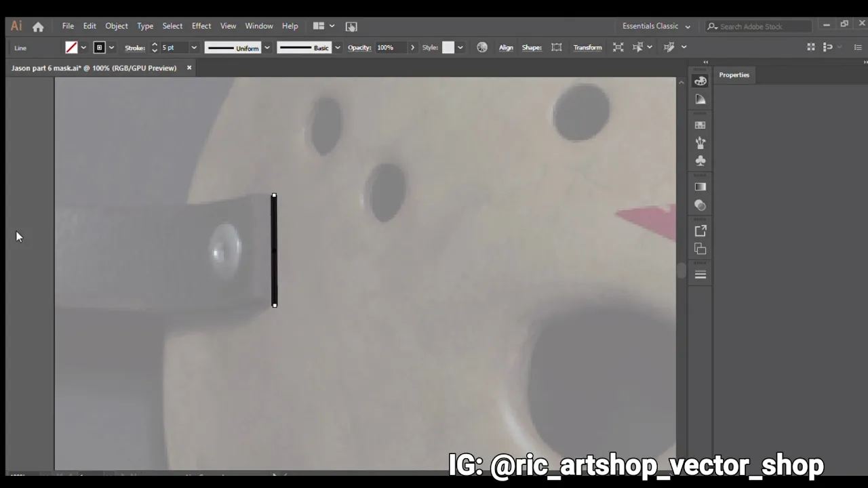
Task: Open the View menu
Action: pyautogui.click(x=228, y=26)
